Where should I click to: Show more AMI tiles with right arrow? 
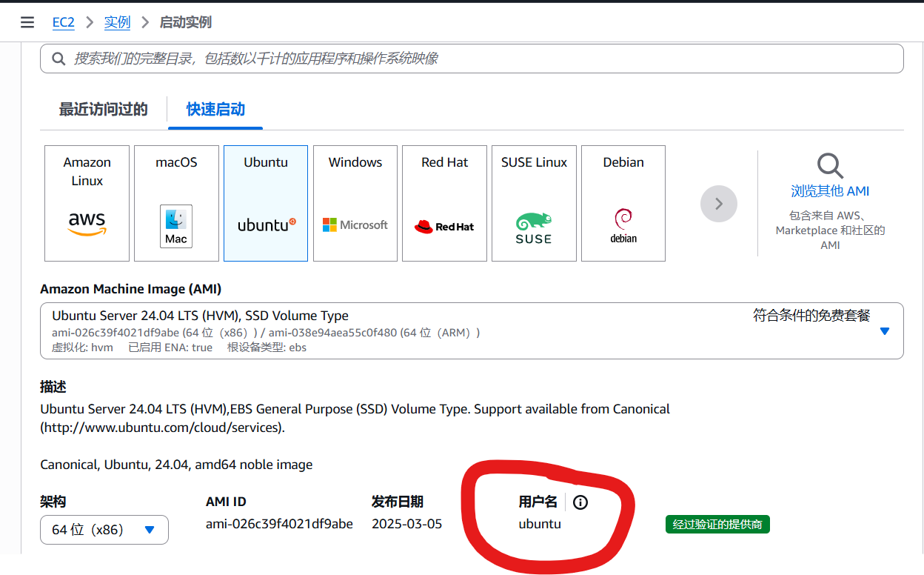coord(719,203)
